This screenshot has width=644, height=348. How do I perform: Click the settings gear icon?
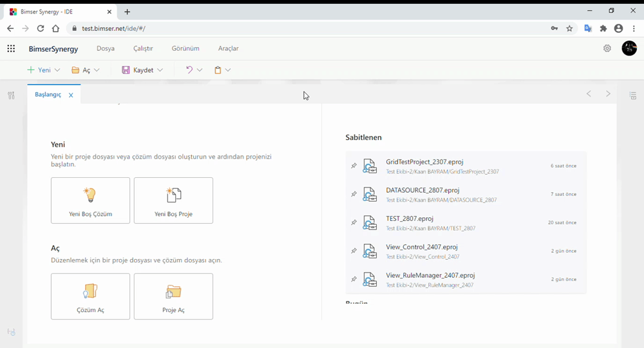[x=607, y=48]
